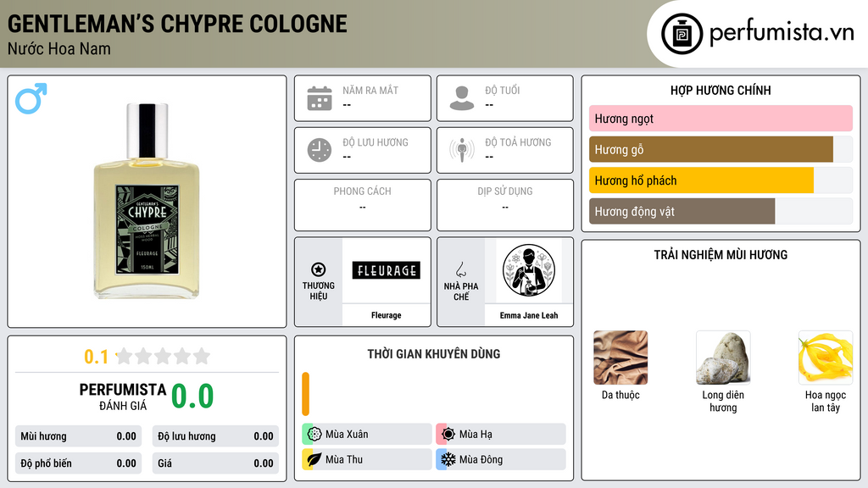Click the Hương gỗ brown accord bar

[711, 149]
